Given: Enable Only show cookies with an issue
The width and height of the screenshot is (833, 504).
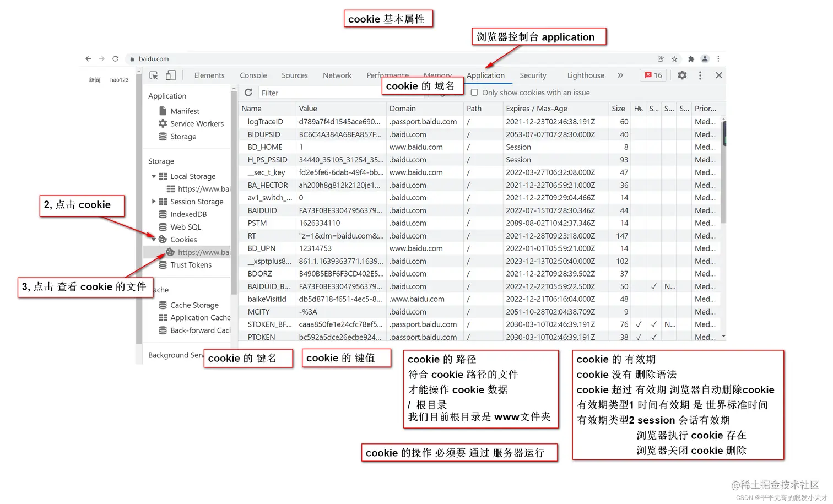Looking at the screenshot, I should pyautogui.click(x=474, y=93).
